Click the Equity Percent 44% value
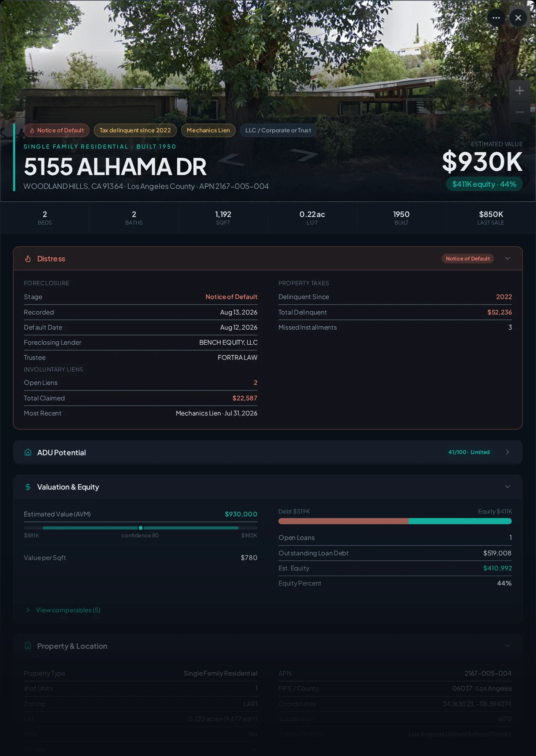The height and width of the screenshot is (756, 536). 504,584
